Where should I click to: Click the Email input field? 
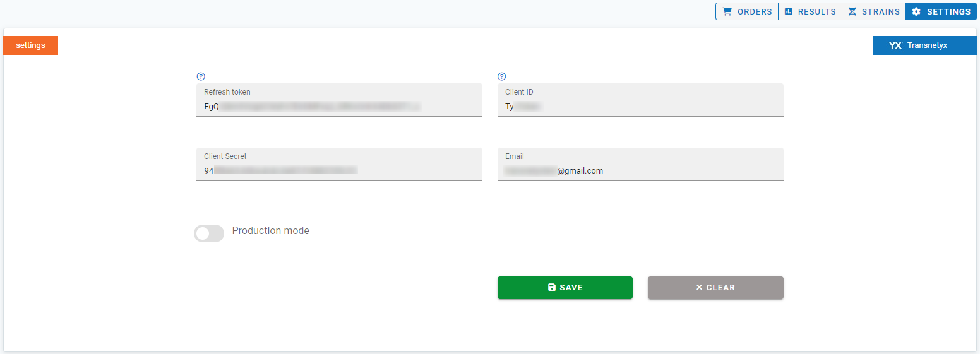click(x=640, y=164)
